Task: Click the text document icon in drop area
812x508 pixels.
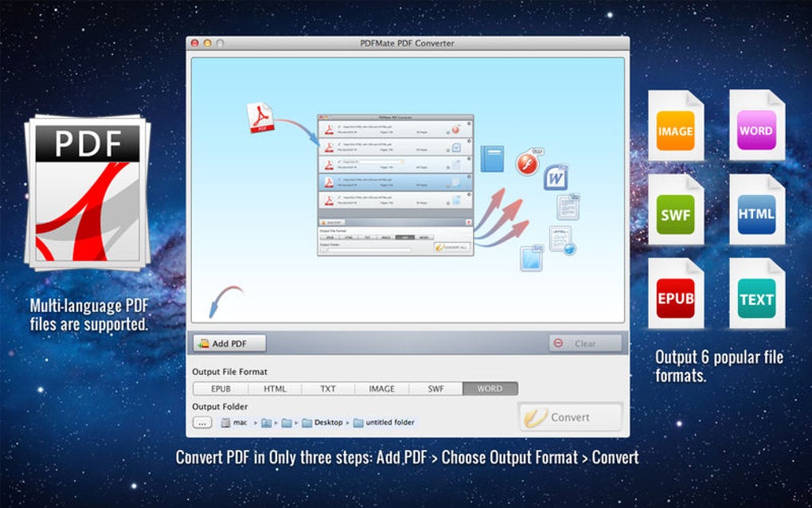Action: click(x=568, y=207)
